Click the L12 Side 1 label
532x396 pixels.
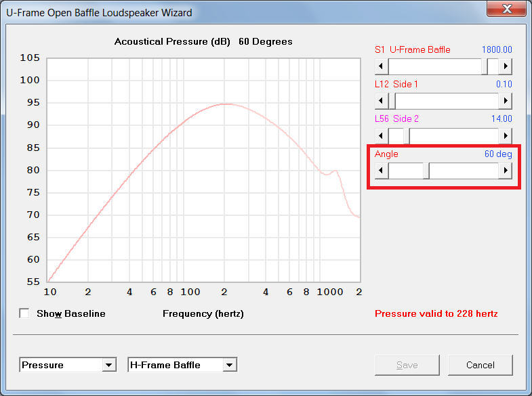point(396,85)
